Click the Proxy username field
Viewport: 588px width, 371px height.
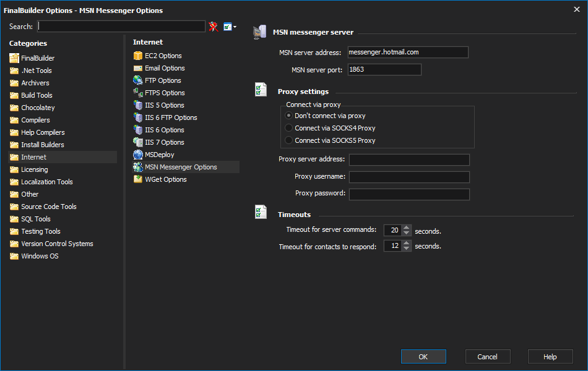click(409, 177)
